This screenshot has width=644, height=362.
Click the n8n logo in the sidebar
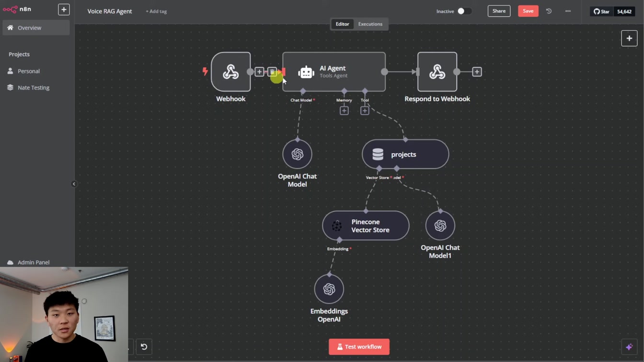tap(17, 9)
